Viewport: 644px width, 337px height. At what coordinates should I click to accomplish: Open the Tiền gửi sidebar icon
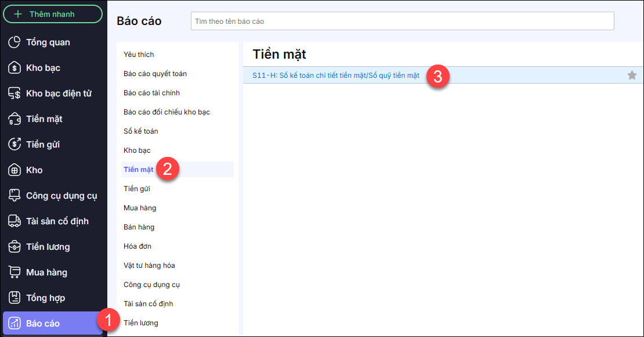15,145
